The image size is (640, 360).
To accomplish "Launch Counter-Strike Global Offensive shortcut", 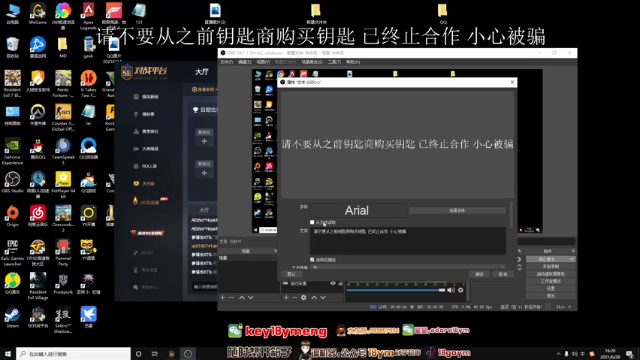I will [63, 117].
